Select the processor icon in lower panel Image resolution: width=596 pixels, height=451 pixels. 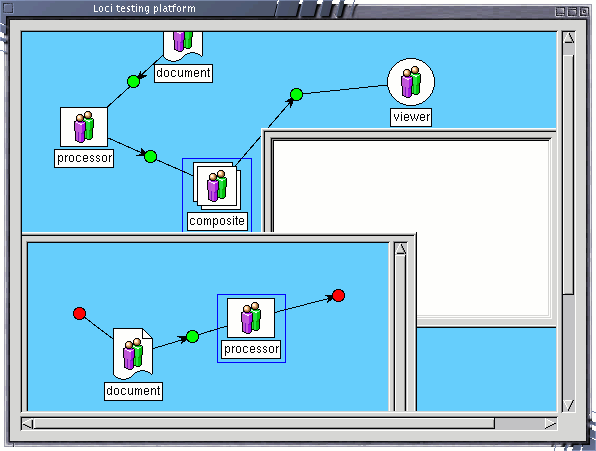[x=251, y=318]
